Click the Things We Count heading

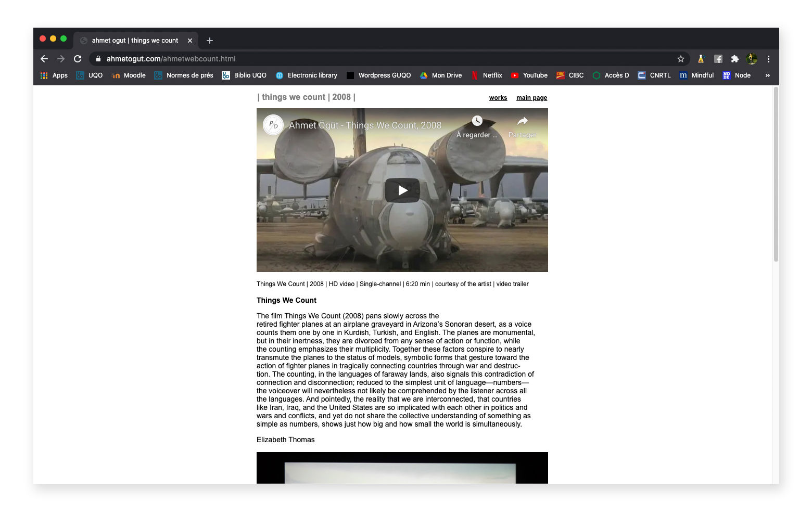[286, 300]
